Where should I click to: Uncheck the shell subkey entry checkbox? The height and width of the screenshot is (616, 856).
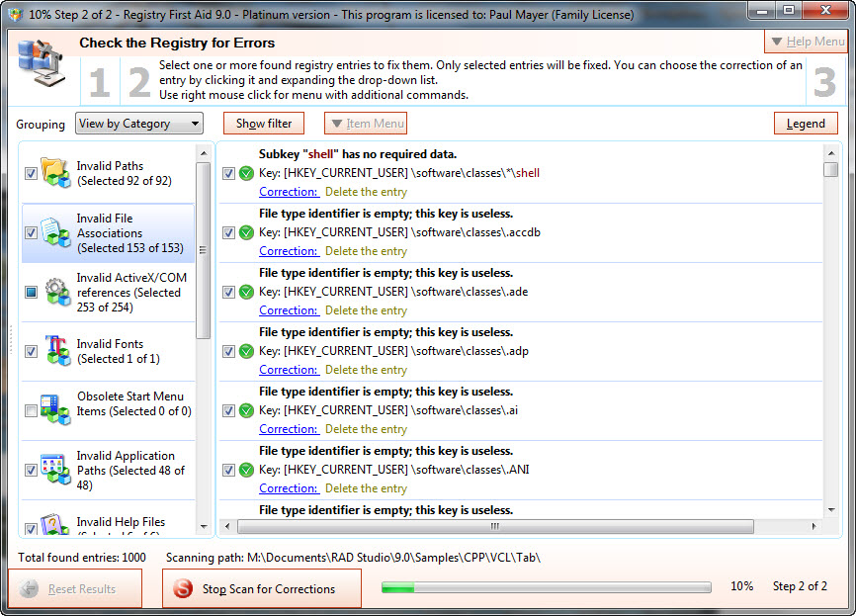tap(228, 174)
